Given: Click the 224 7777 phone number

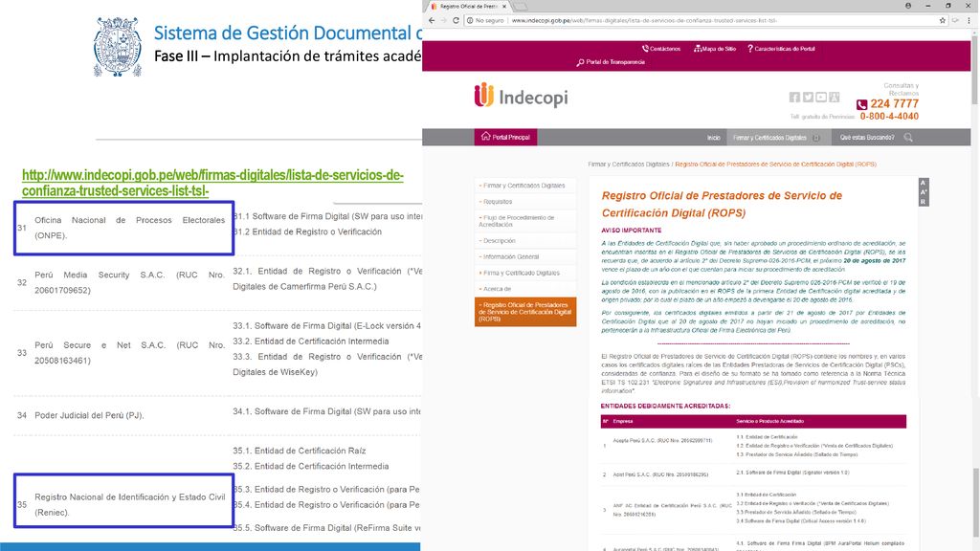Looking at the screenshot, I should (x=895, y=104).
